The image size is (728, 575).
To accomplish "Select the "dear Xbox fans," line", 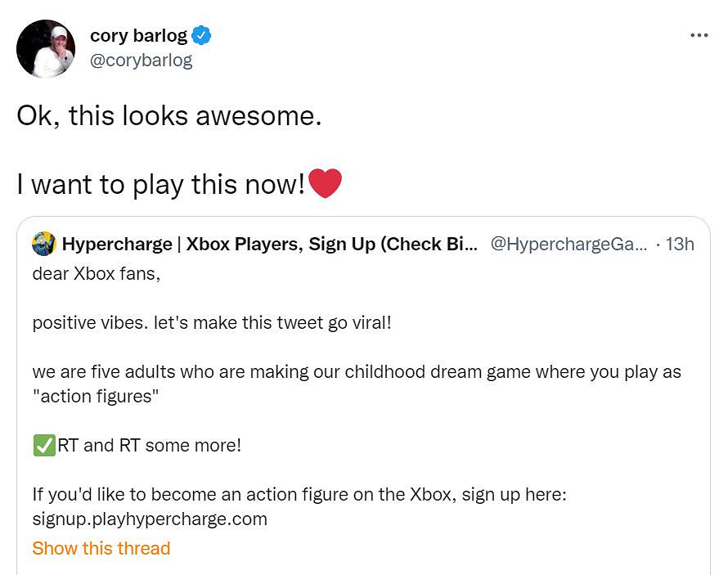I will (96, 273).
